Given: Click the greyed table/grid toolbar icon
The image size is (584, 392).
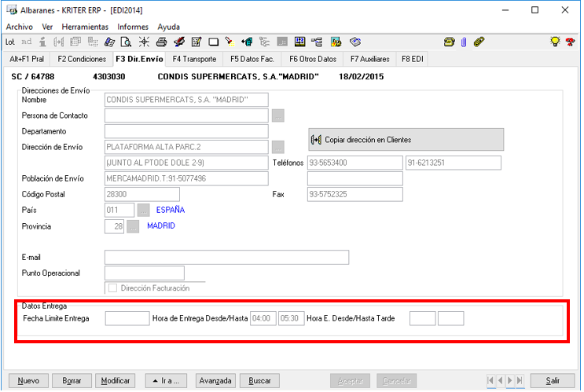Looking at the screenshot, I should coord(75,42).
